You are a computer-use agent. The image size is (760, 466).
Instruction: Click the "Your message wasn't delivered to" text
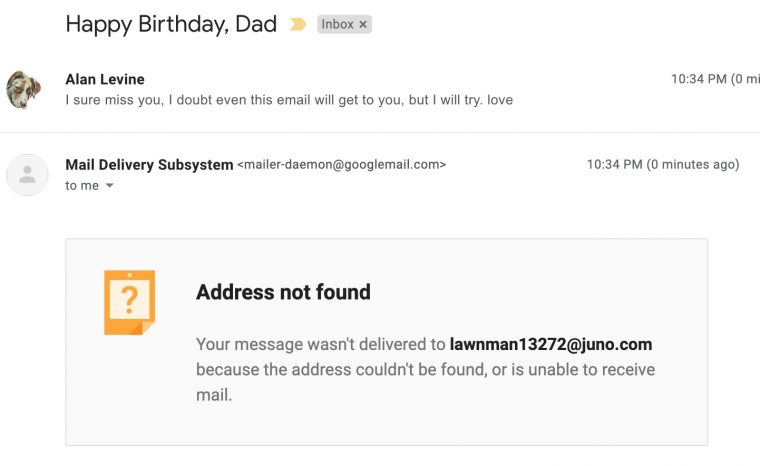coord(320,345)
